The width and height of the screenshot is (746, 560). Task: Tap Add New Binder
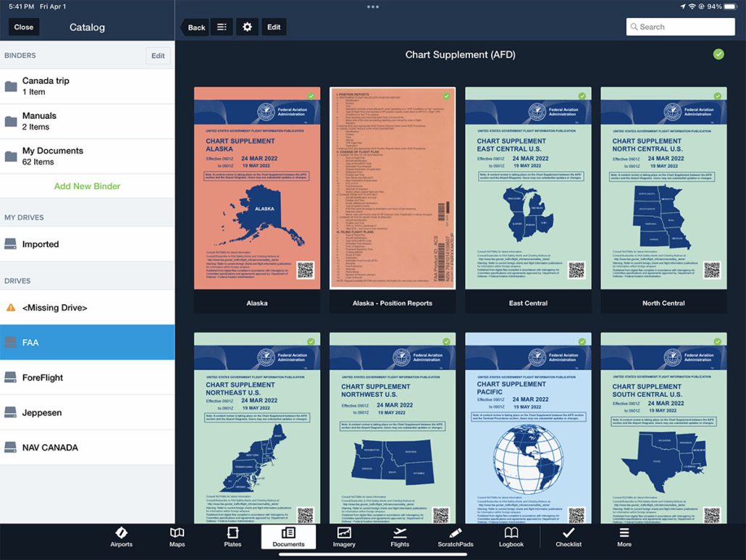(87, 186)
